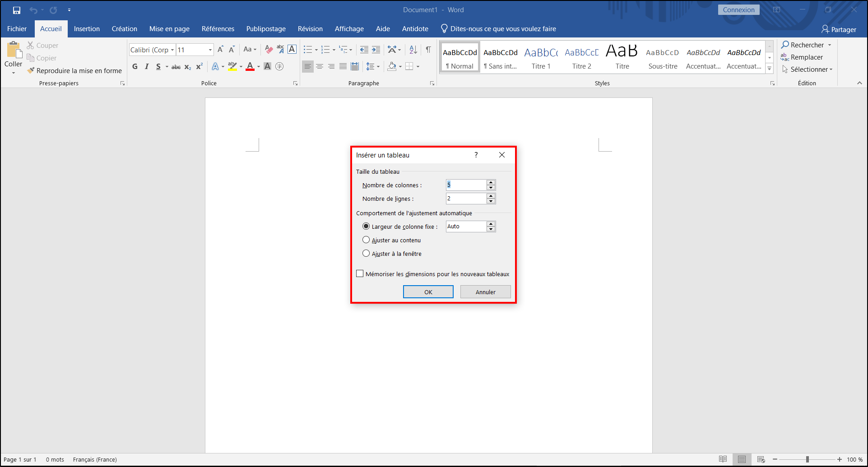Apply underline S icon
The height and width of the screenshot is (467, 868).
158,66
